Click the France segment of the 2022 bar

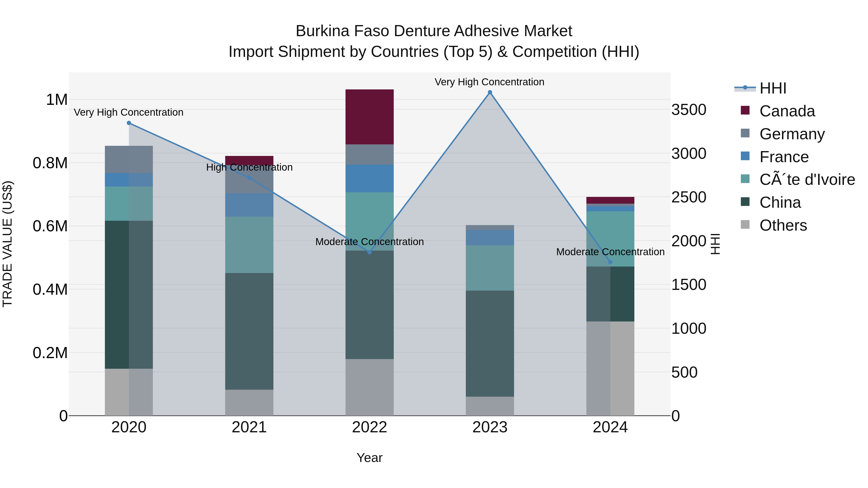click(x=370, y=179)
